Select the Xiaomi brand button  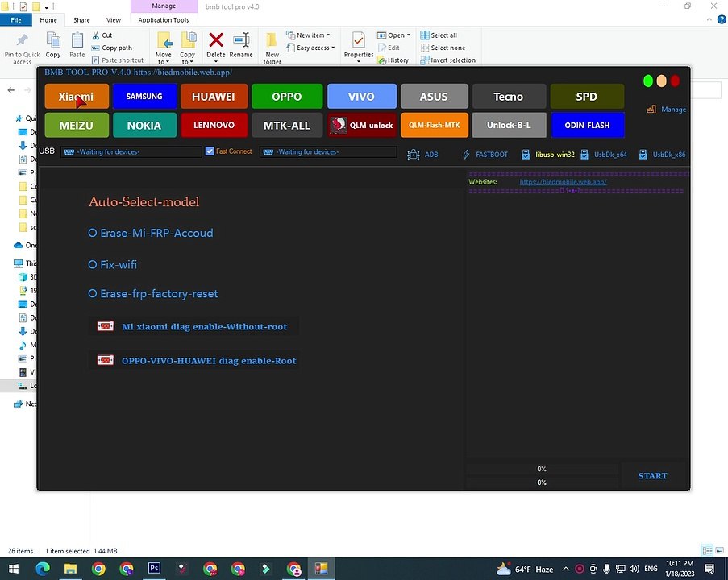(x=77, y=96)
